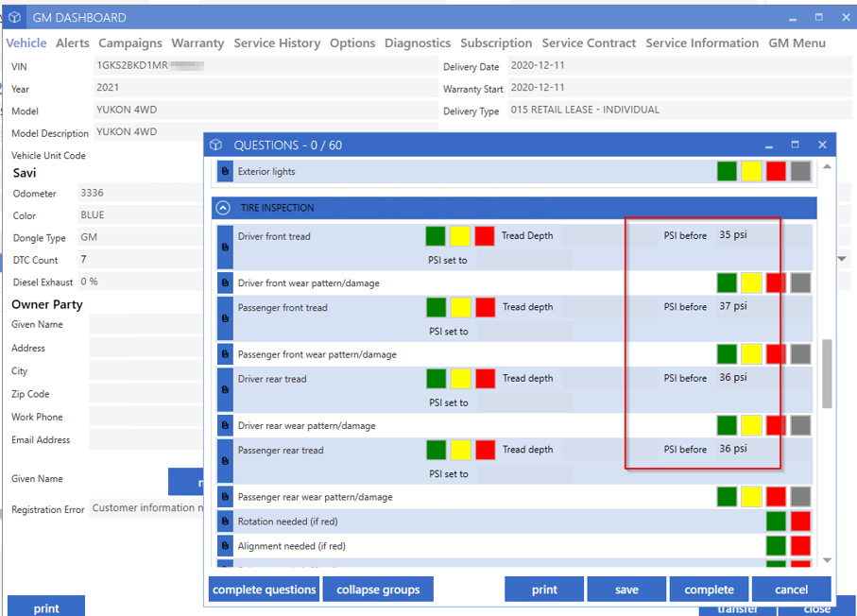Viewport: 857px width, 616px height.
Task: Click the note icon beside Exterior lights
Action: (225, 172)
